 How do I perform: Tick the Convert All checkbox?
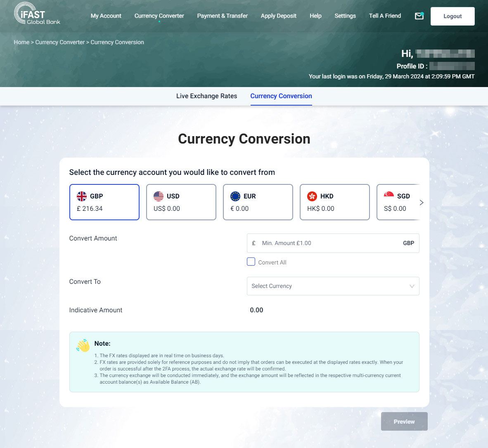pos(251,262)
